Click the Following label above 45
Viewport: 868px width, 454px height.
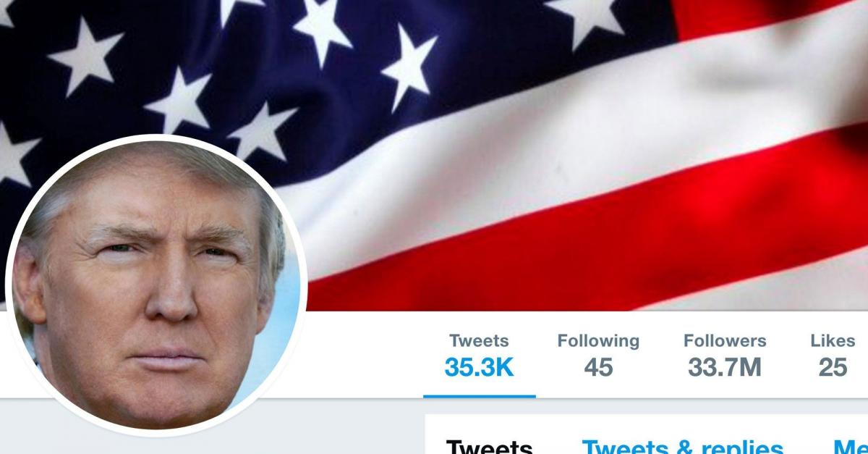pyautogui.click(x=598, y=340)
